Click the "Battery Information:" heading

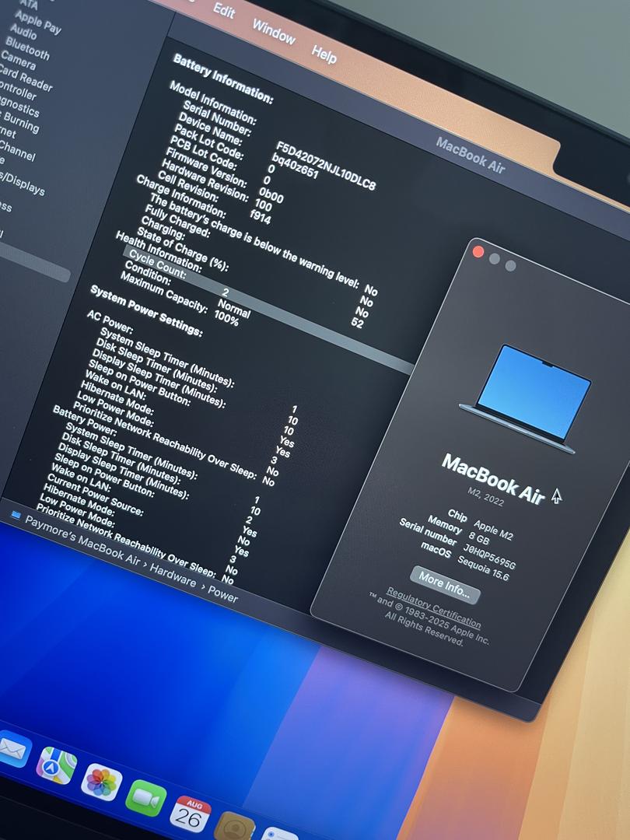click(223, 79)
